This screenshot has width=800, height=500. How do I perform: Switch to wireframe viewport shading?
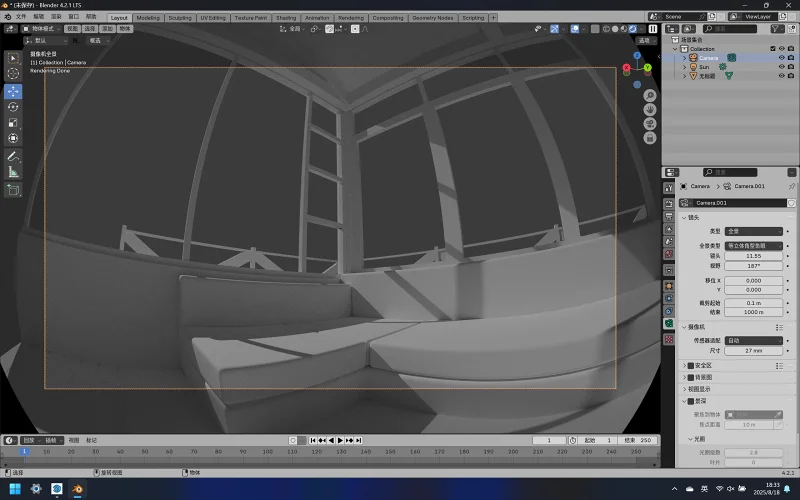click(x=606, y=29)
